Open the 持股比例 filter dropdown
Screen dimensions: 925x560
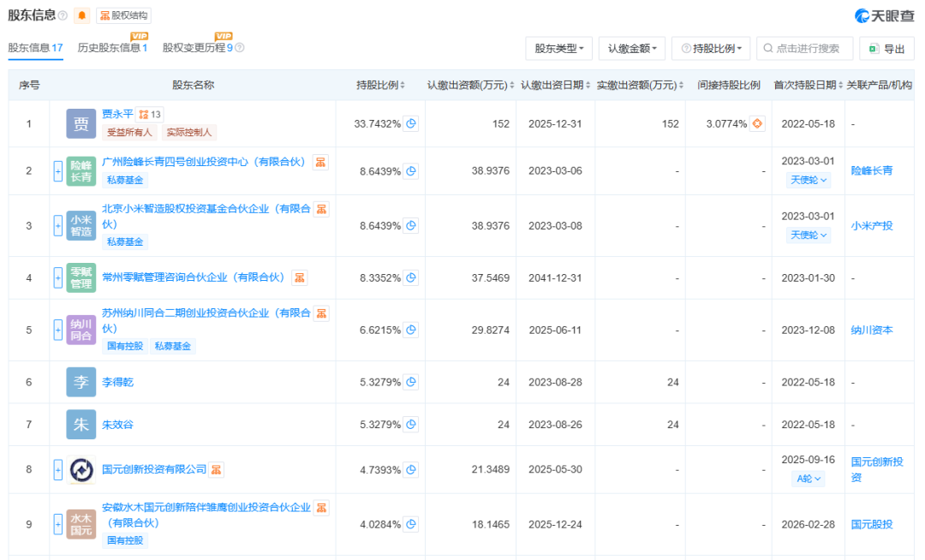pos(711,48)
